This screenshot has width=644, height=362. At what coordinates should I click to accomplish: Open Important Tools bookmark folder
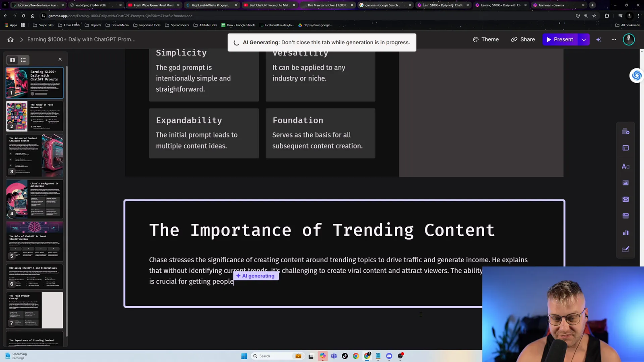(147, 25)
